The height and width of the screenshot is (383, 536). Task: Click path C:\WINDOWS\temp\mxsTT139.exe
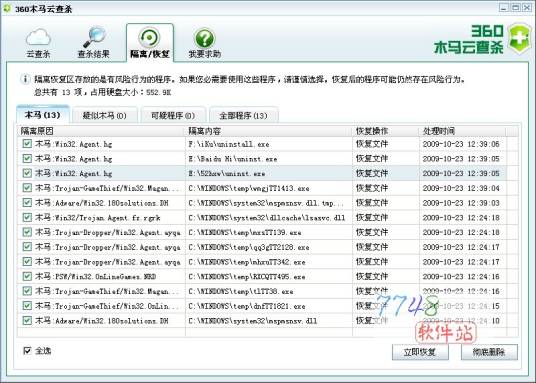[x=245, y=232]
